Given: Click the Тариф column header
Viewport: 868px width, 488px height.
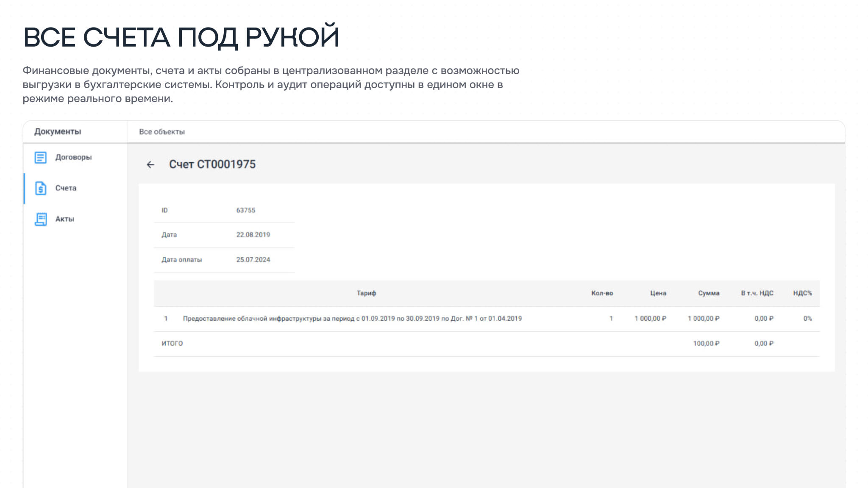Looking at the screenshot, I should pos(366,293).
